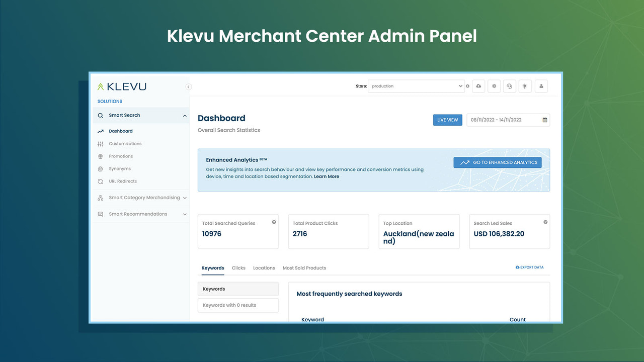Click the cloud sync icon in header
644x362 pixels.
pos(478,86)
